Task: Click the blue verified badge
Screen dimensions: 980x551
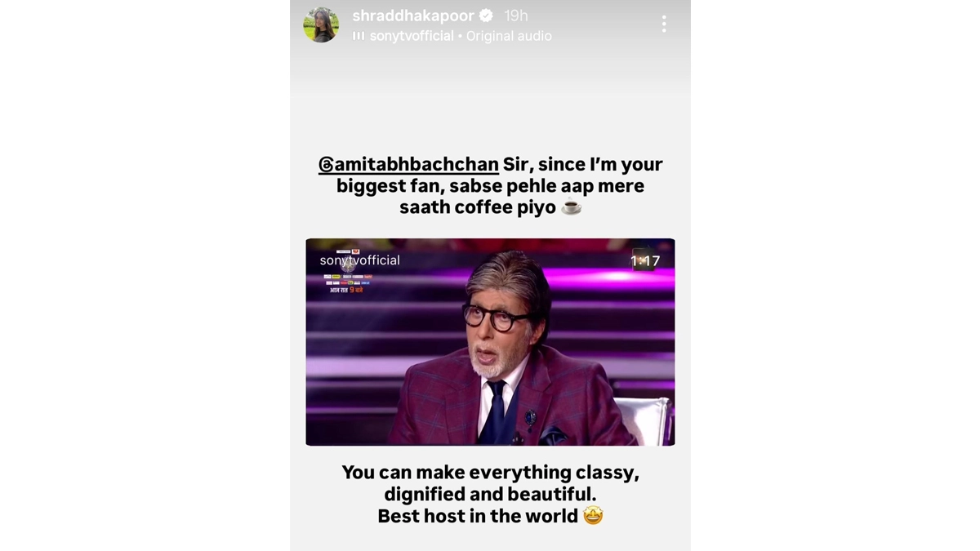Action: click(486, 16)
